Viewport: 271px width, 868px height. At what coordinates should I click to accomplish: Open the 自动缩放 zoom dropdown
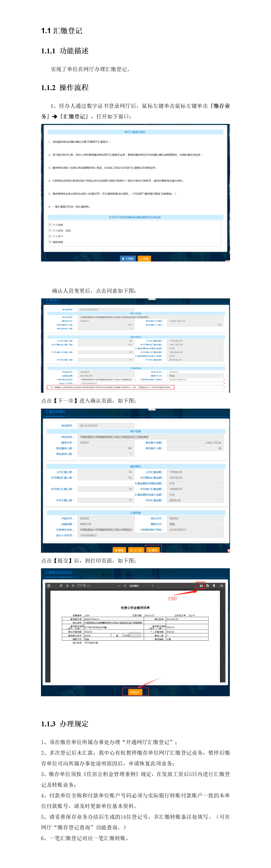click(141, 586)
